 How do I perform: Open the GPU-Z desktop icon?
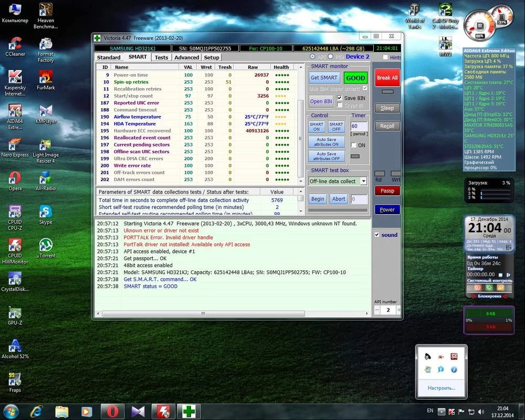pyautogui.click(x=15, y=313)
